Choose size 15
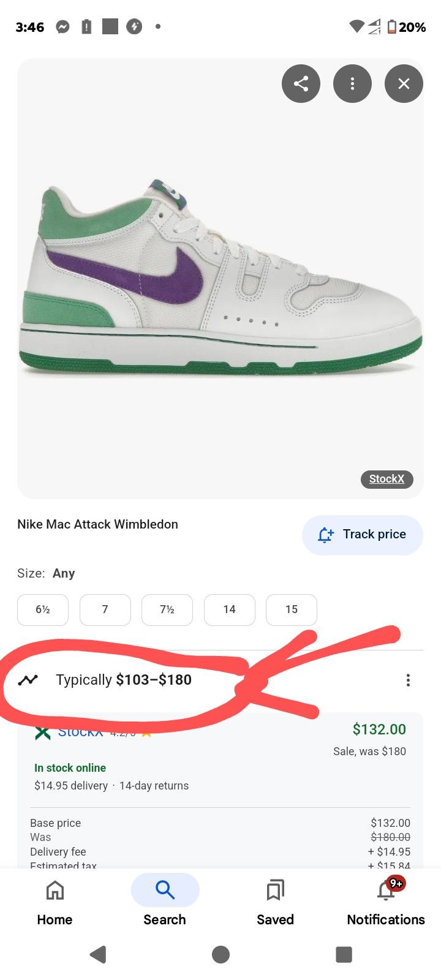This screenshot has height=980, width=441. coord(292,609)
